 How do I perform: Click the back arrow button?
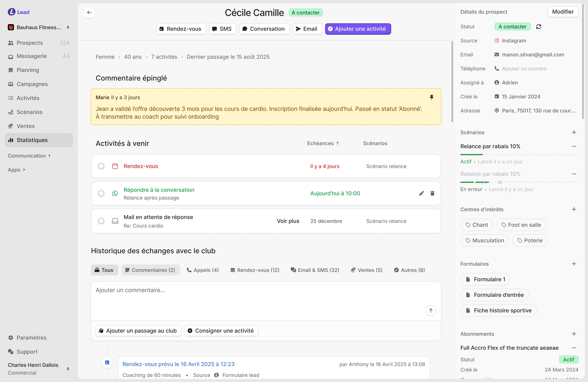pyautogui.click(x=89, y=12)
